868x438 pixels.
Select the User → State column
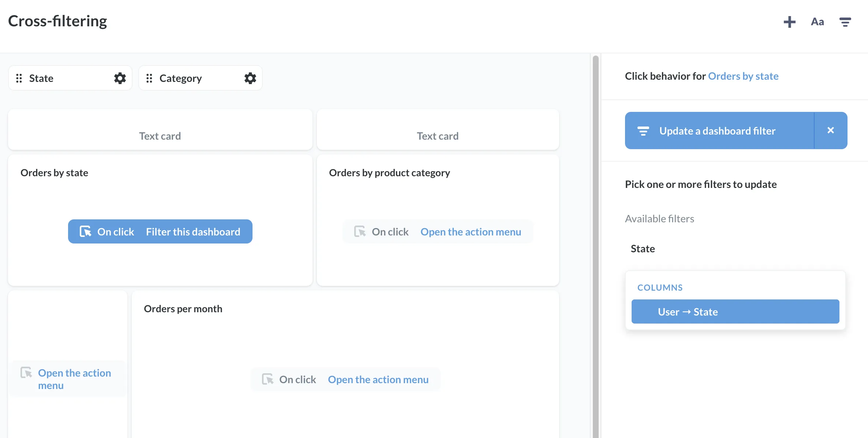[x=735, y=311]
